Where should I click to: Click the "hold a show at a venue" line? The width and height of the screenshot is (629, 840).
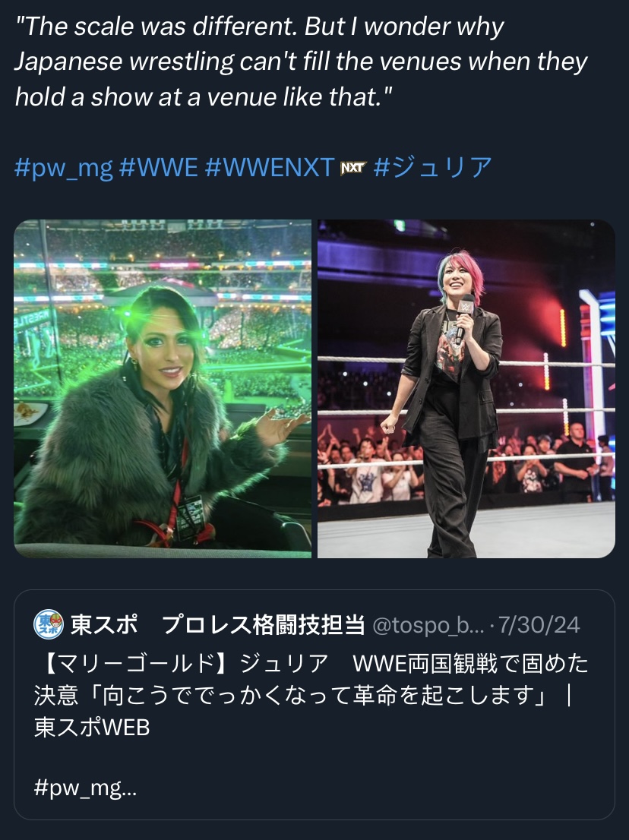coord(204,97)
